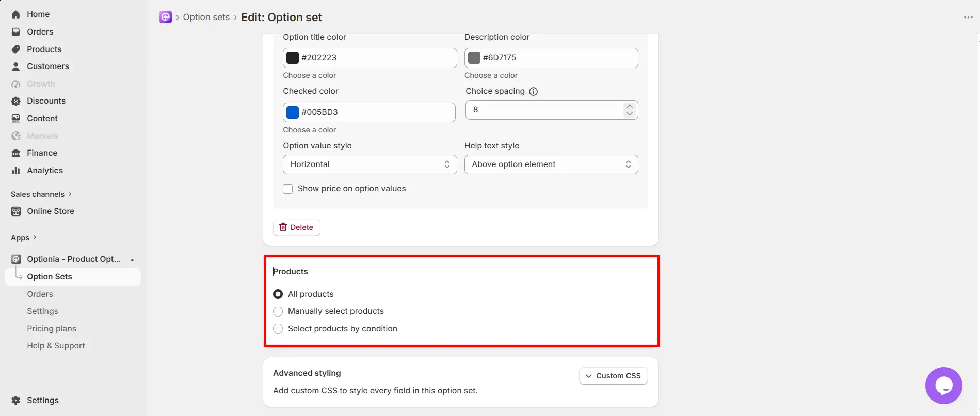Click the Checked color blue swatch

click(293, 112)
